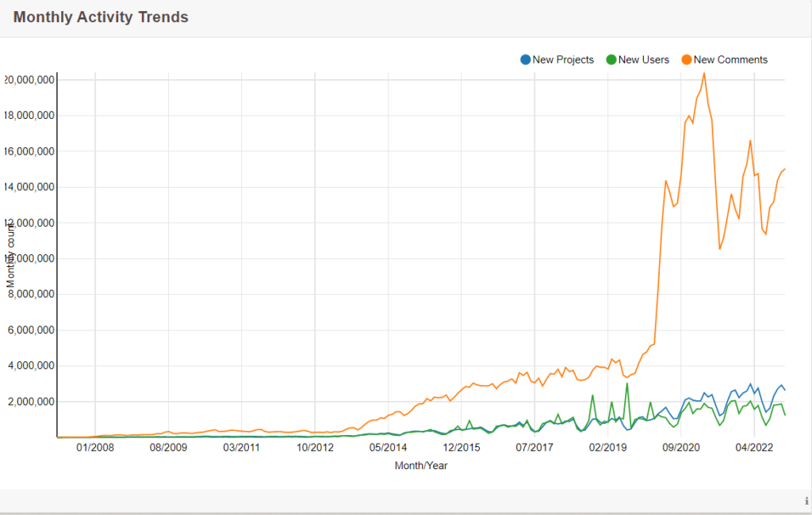The image size is (812, 515).
Task: Click the 6,000,000 y-axis label
Action: 31,330
